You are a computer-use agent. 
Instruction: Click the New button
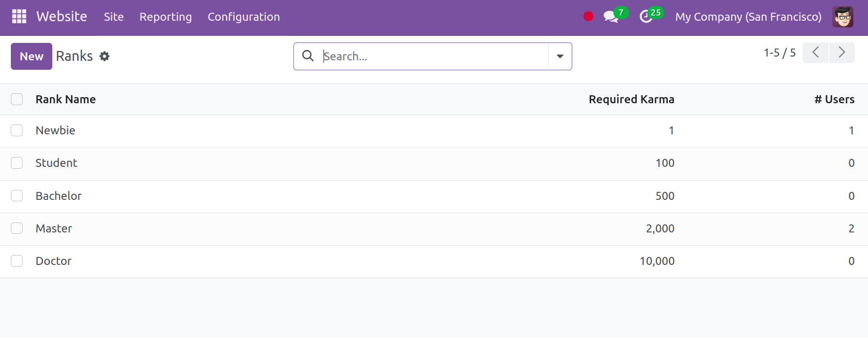(32, 57)
